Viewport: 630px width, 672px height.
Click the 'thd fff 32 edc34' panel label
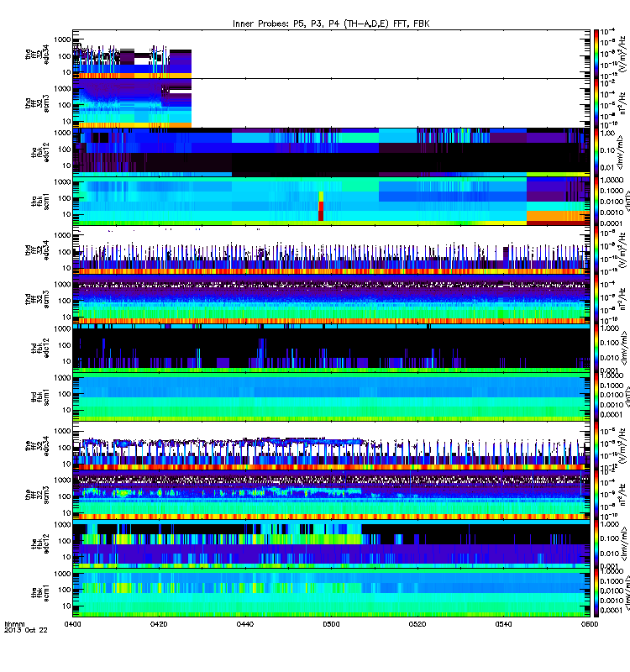37,249
